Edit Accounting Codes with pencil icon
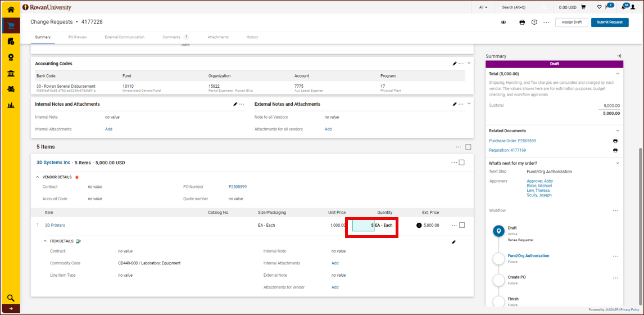644x315 pixels. pos(455,64)
